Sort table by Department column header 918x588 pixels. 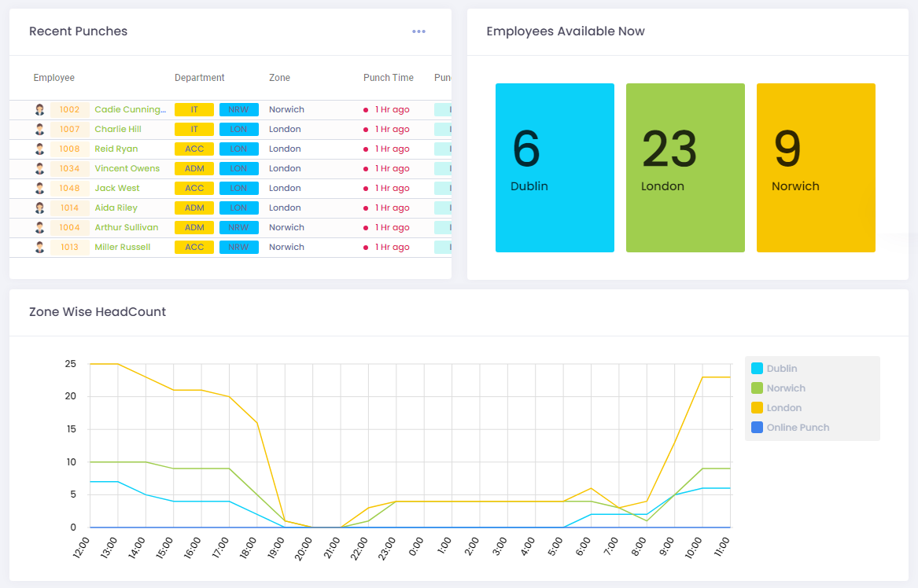click(x=200, y=78)
